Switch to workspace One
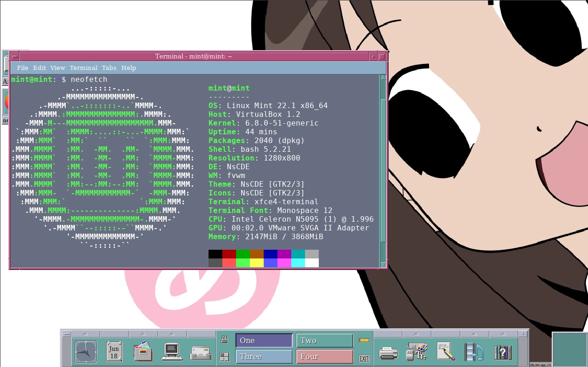Viewport: 588px width, 367px height. pyautogui.click(x=264, y=340)
